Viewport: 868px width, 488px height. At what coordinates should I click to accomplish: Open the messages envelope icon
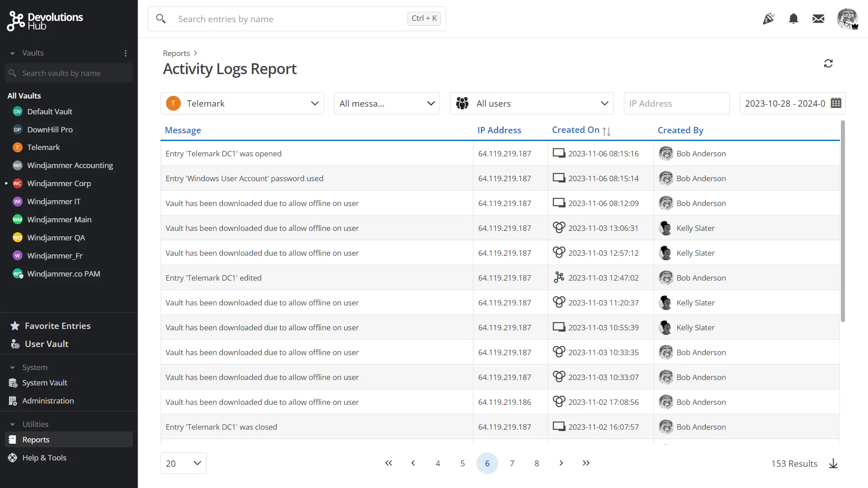click(x=818, y=19)
